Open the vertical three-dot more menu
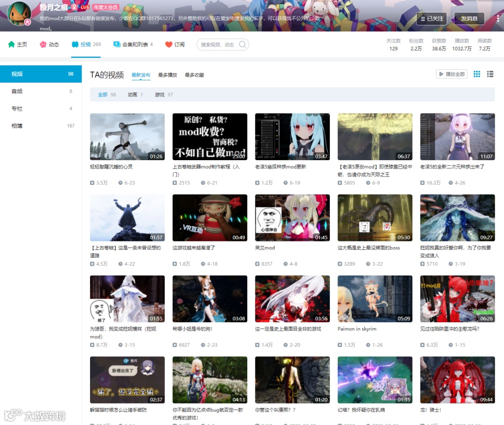The image size is (504, 425). pyautogui.click(x=498, y=19)
